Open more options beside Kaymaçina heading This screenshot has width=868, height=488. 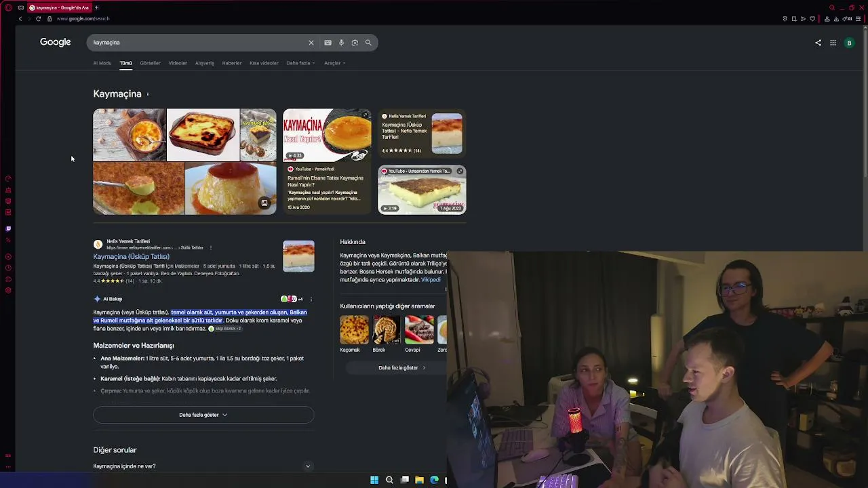pyautogui.click(x=147, y=94)
